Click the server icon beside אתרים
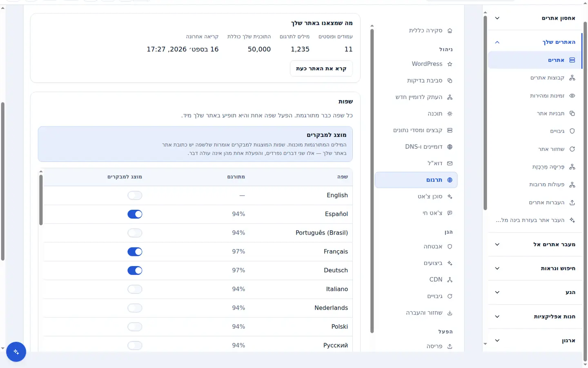Screen dimensions: 588x368 (572, 60)
